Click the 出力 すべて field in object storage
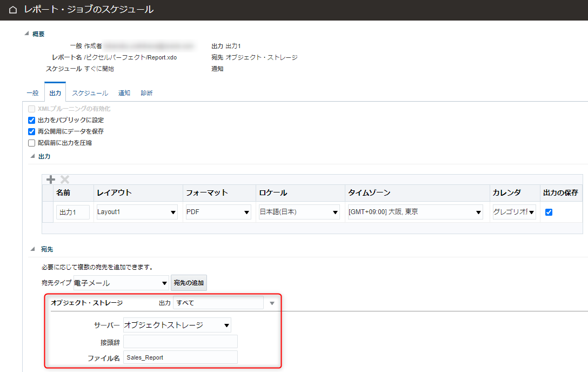 (x=218, y=303)
